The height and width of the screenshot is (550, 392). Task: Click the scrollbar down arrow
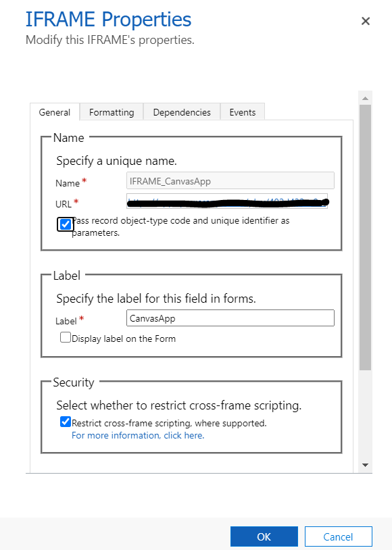pos(365,465)
